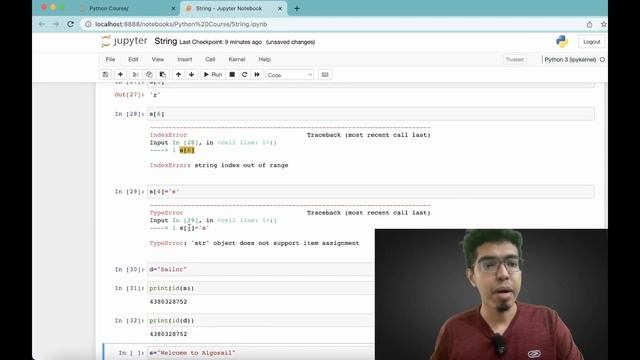Move selected cell up arrow
The width and height of the screenshot is (640, 360).
[178, 75]
